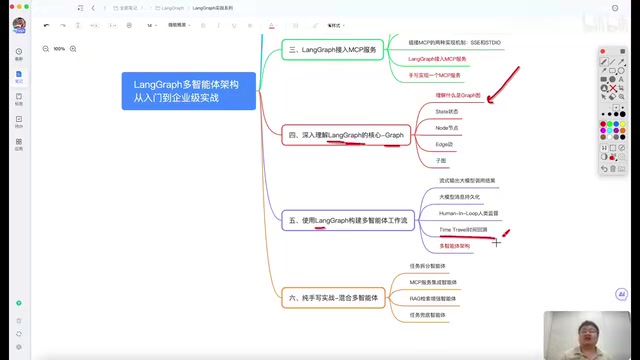Toggle underline formatting in the toolbar
Screen dimensions: 640x360
[234, 25]
